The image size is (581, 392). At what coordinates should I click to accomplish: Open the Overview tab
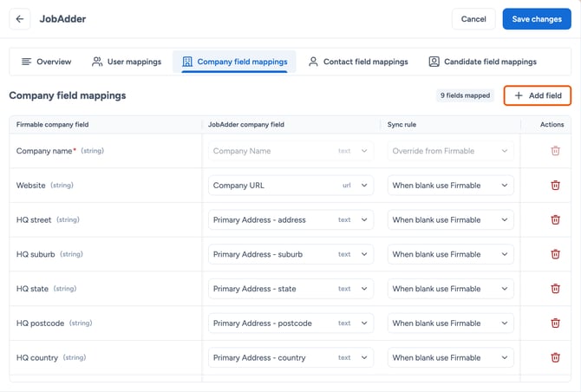point(46,62)
